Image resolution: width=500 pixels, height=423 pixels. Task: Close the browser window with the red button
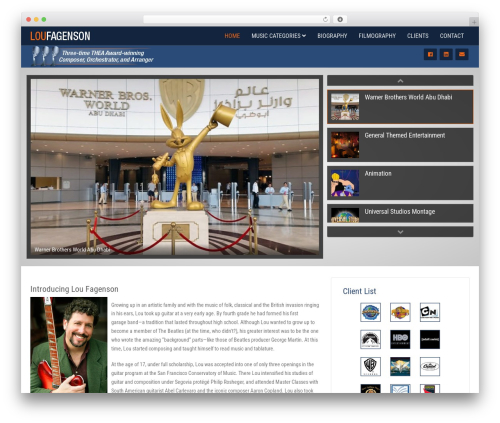pos(29,19)
